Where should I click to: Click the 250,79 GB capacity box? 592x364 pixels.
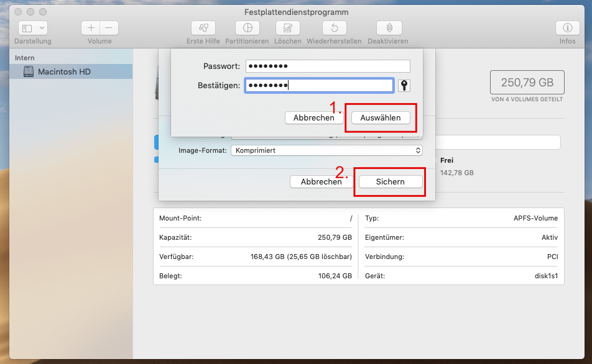527,83
